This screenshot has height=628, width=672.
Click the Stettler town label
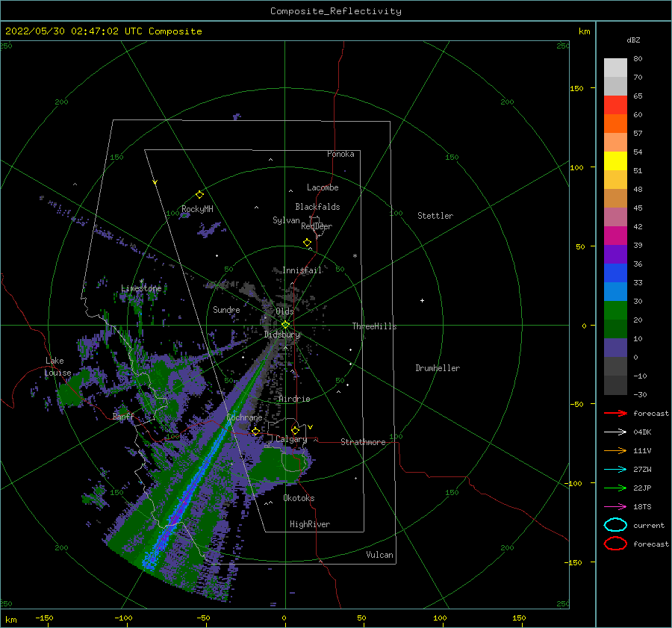(x=435, y=216)
